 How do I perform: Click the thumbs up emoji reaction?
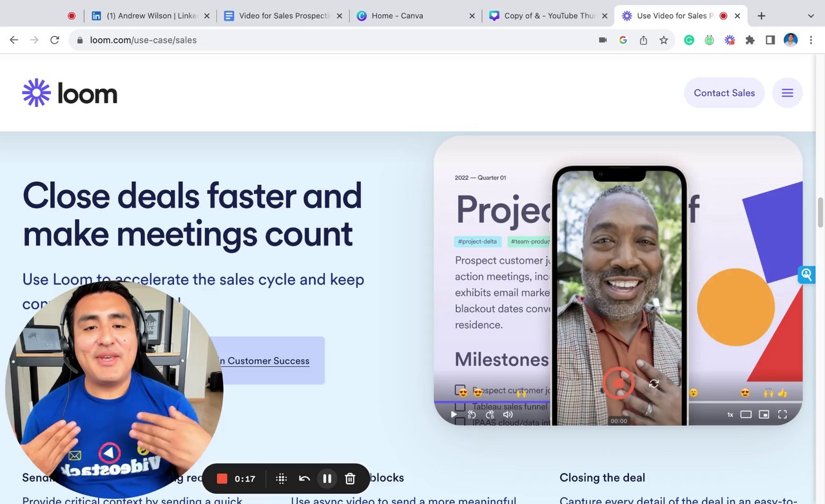tap(782, 393)
